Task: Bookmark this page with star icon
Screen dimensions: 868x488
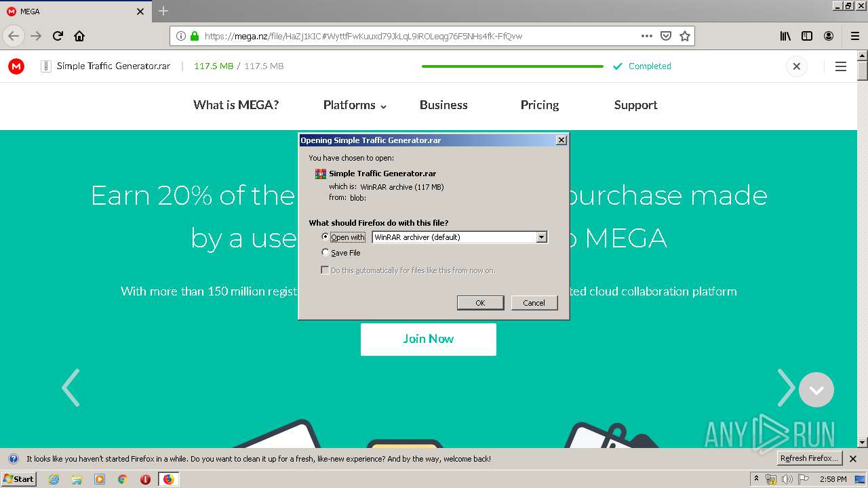Action: pos(685,36)
